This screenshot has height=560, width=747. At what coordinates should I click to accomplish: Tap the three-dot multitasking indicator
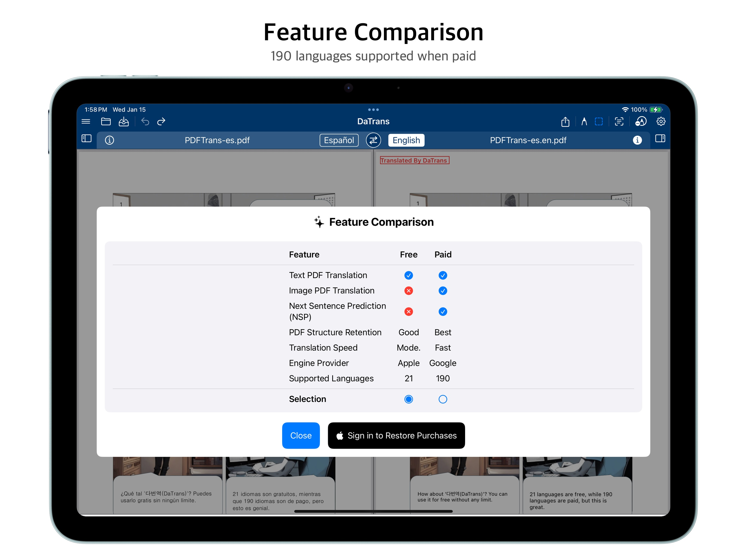pyautogui.click(x=373, y=109)
